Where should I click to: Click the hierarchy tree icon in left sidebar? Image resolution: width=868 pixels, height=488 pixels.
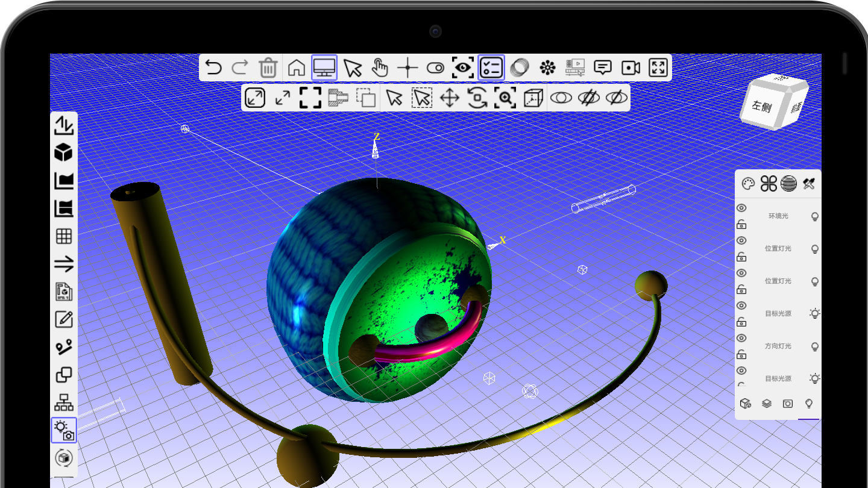pos(63,402)
